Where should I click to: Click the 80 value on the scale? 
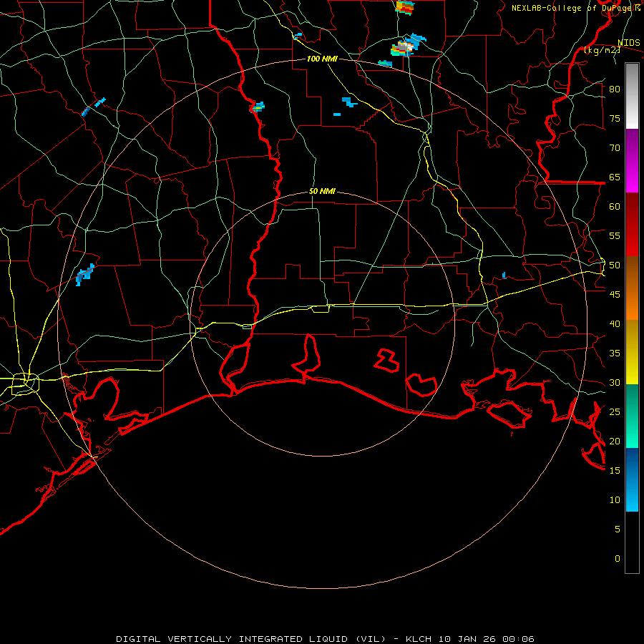pos(615,89)
